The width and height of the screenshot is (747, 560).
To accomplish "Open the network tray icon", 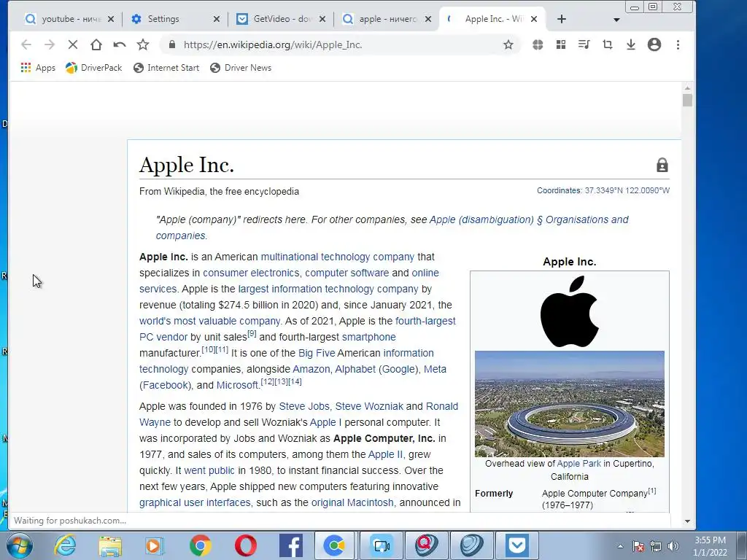I will (x=656, y=546).
